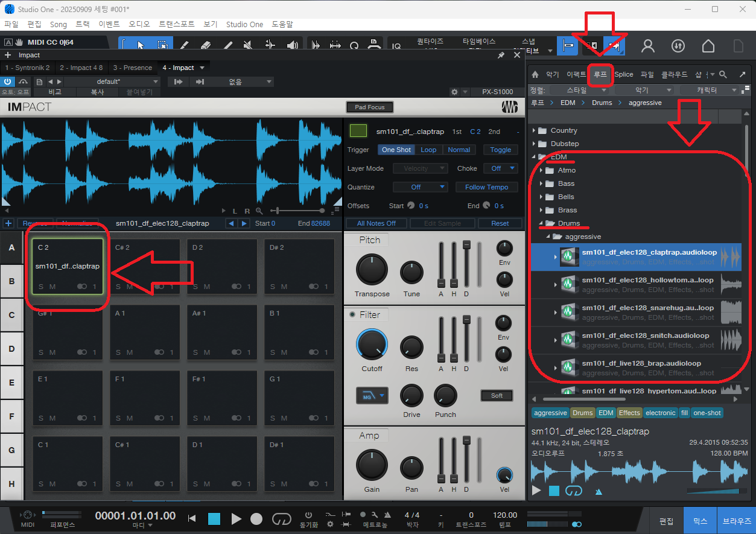Open the 편집 editor view

667,521
